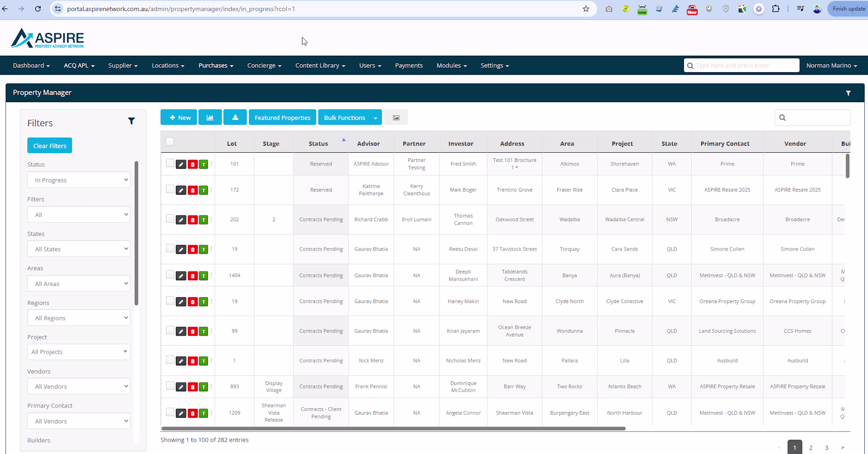Expand the All Areas dropdown
Screen dimensions: 868x454
click(79, 283)
